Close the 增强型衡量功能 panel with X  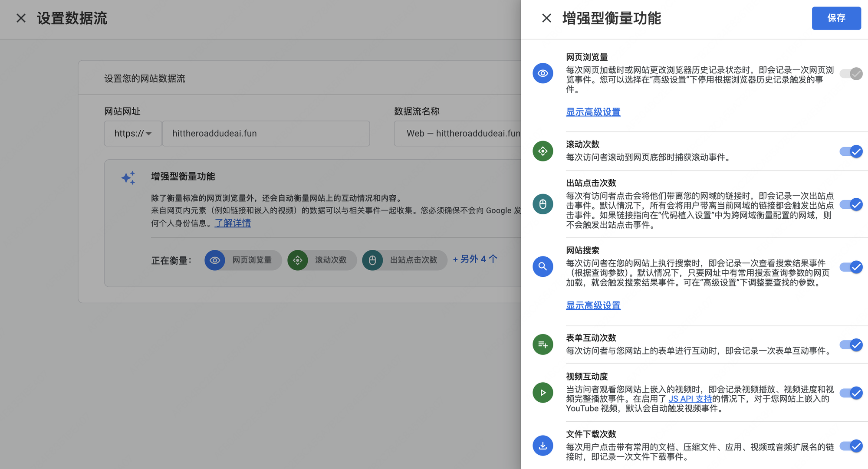click(x=546, y=18)
